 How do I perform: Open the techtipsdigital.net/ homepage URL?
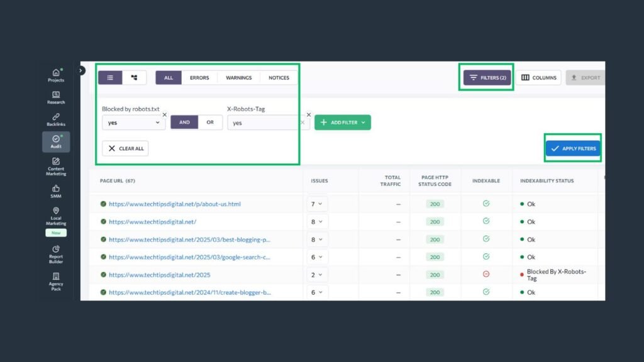pyautogui.click(x=152, y=222)
